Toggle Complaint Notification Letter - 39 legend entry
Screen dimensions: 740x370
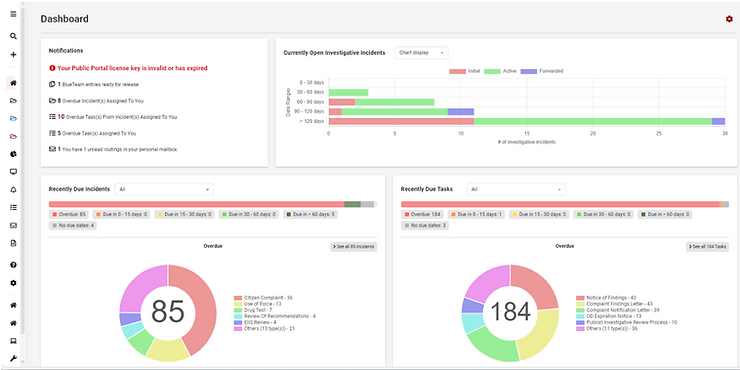tap(618, 310)
